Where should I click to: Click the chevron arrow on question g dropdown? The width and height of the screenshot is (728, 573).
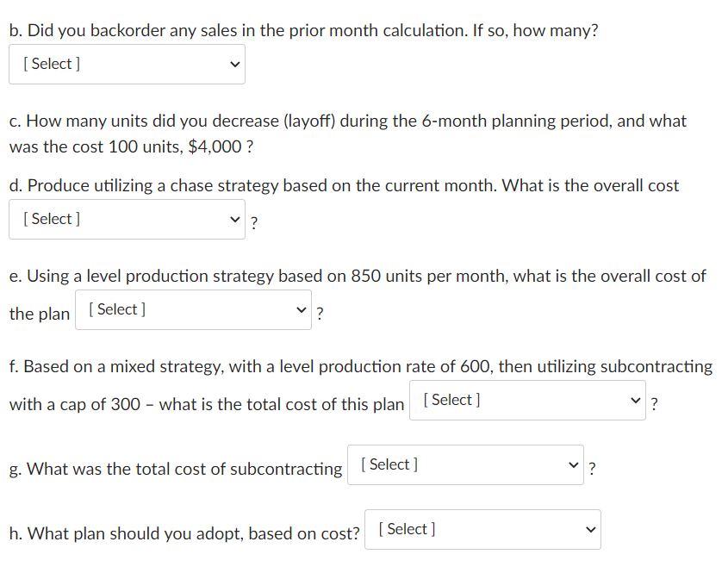(x=573, y=464)
